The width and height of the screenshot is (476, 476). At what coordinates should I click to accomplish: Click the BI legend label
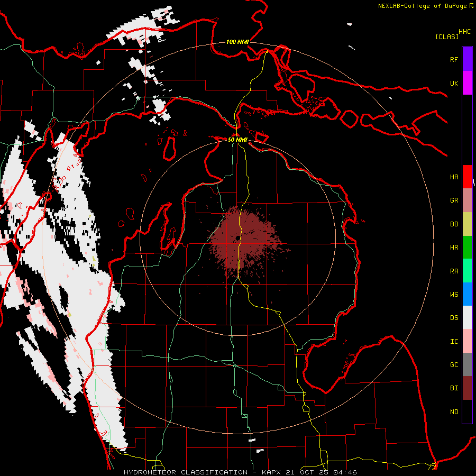[454, 388]
